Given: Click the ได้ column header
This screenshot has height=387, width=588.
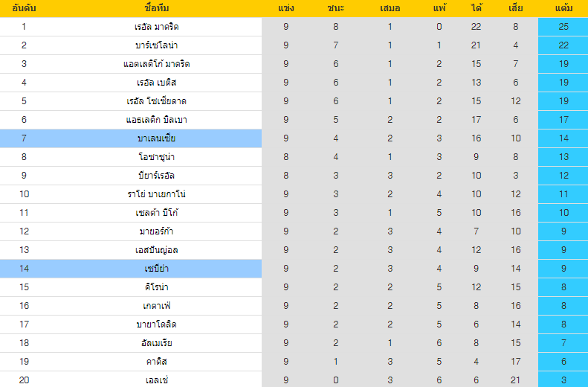Looking at the screenshot, I should 476,8.
